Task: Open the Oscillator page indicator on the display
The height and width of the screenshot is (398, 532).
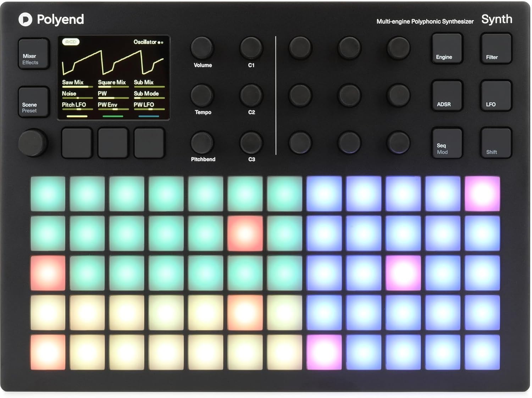Action: point(161,42)
